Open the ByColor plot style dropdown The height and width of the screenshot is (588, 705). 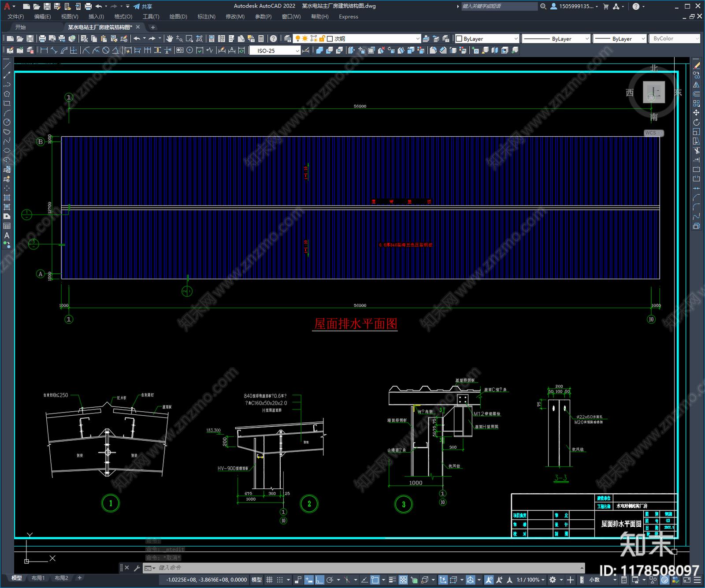[675, 39]
